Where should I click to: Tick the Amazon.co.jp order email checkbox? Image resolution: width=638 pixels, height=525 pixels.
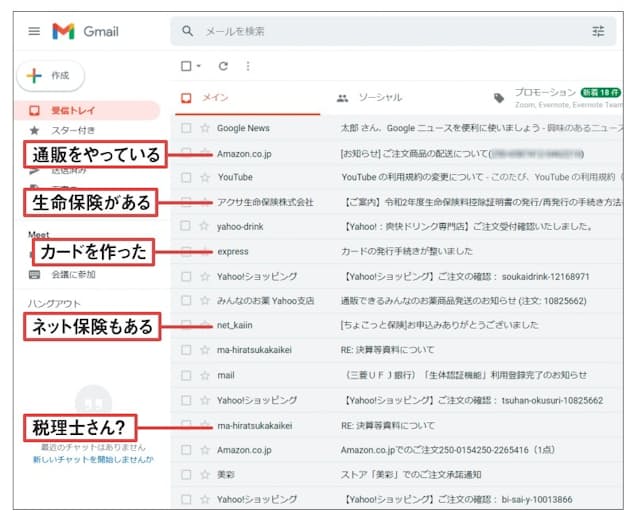coord(186,450)
